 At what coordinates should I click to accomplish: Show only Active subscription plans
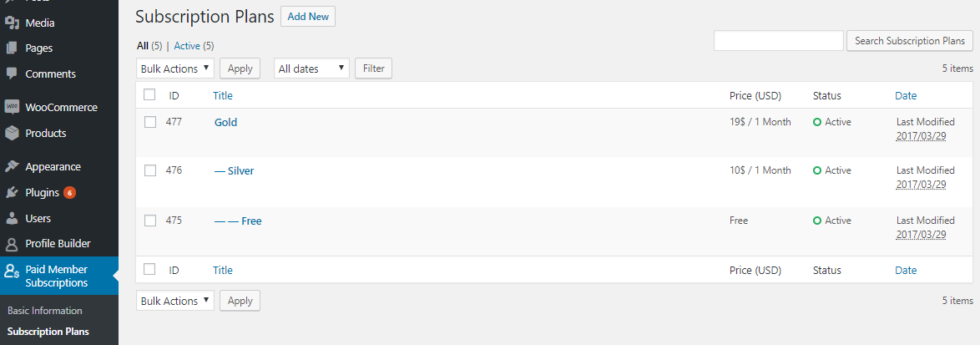pos(187,46)
